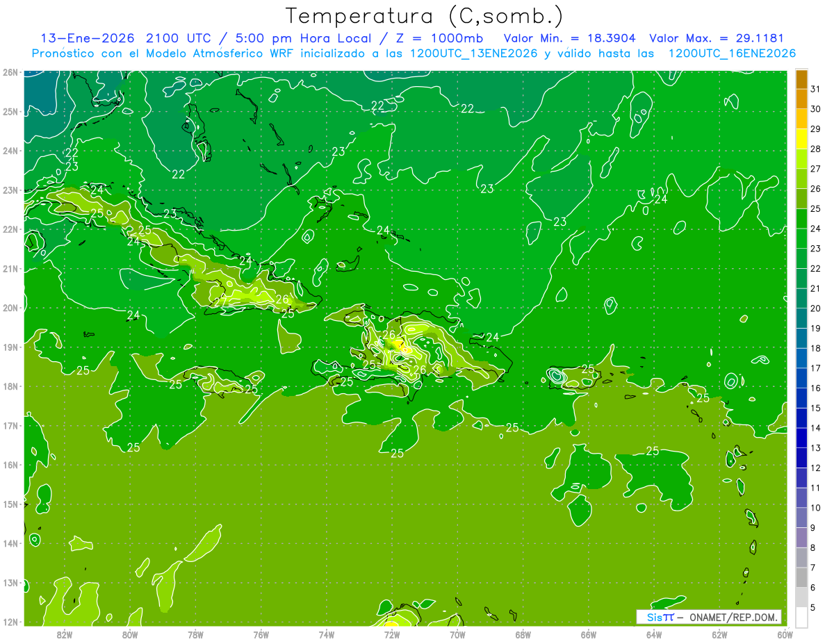Click the init time "1200UTC_13ENE2026"
Screen dimensions: 834x644
474,53
